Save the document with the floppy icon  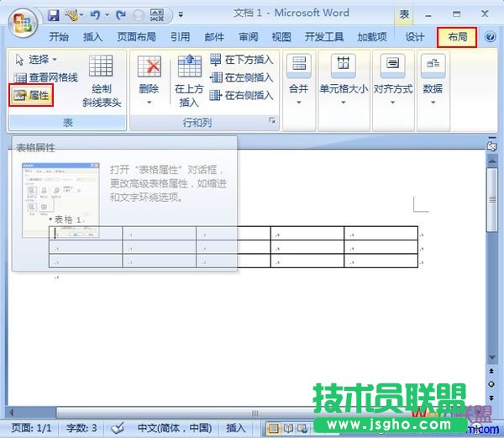tap(54, 15)
